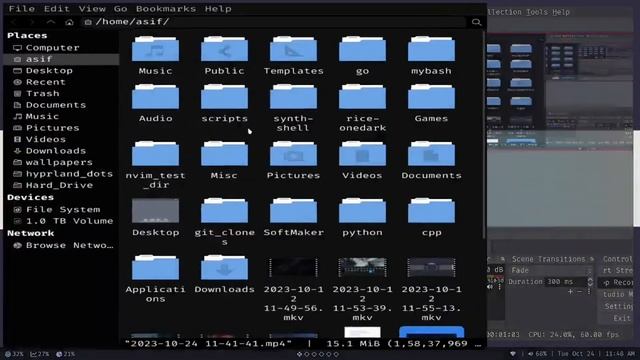Image resolution: width=640 pixels, height=360 pixels.
Task: Select the 1.0 TB Volume device
Action: point(61,221)
